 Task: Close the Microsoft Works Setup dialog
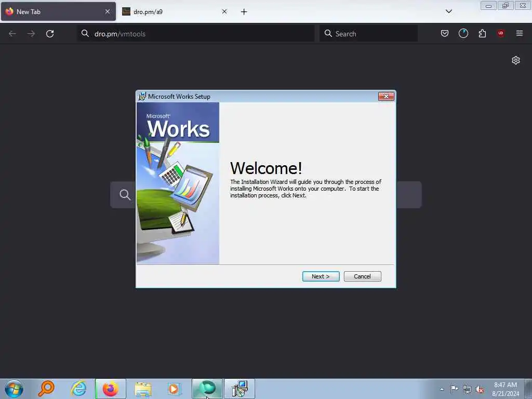click(x=386, y=96)
